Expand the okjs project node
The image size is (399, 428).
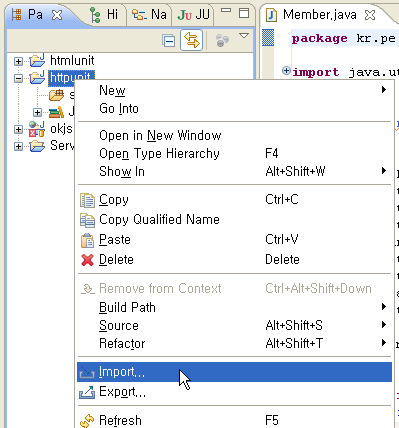18,129
